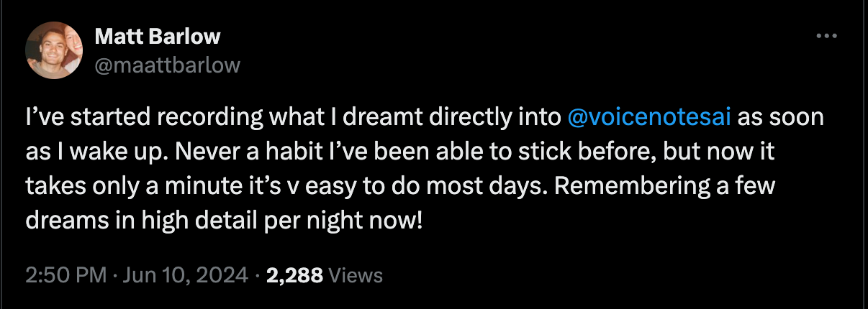Open the three-dot more options menu

click(x=826, y=36)
